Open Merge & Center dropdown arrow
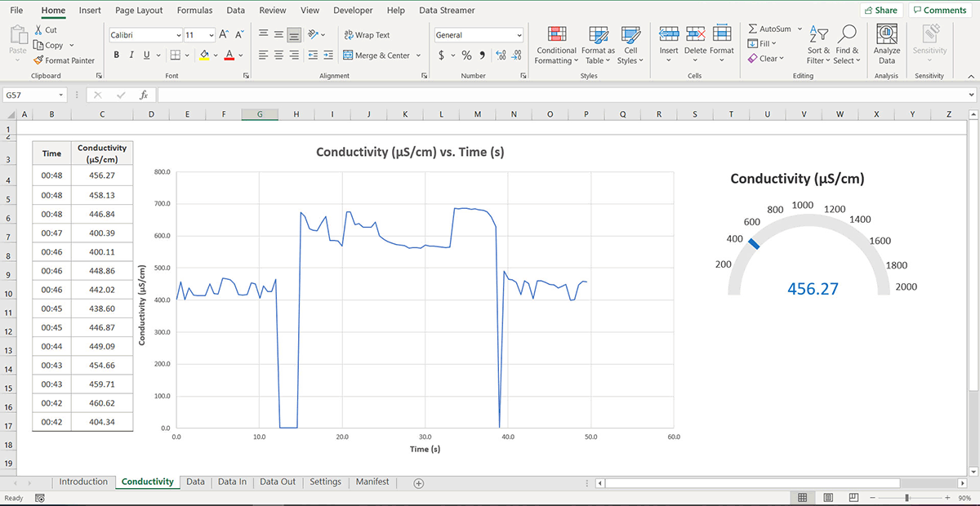 (x=419, y=55)
